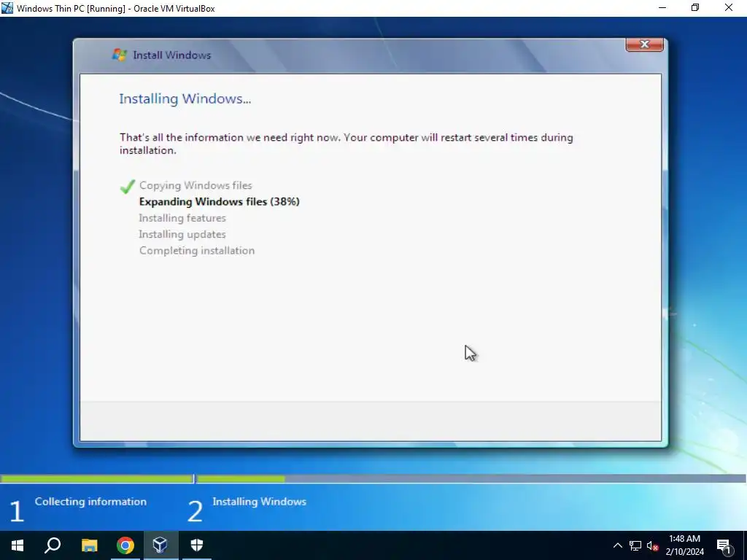
Task: Close the VirtualBox VM window
Action: click(x=729, y=8)
